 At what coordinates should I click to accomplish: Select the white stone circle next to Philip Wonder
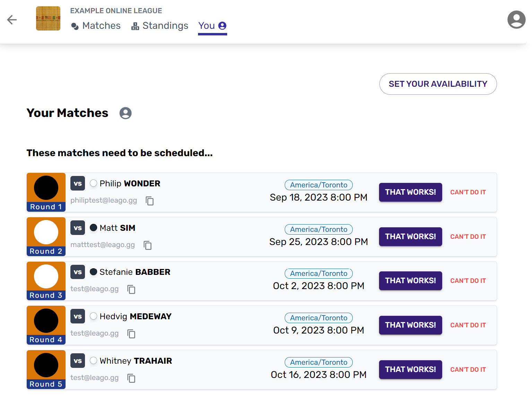click(93, 183)
